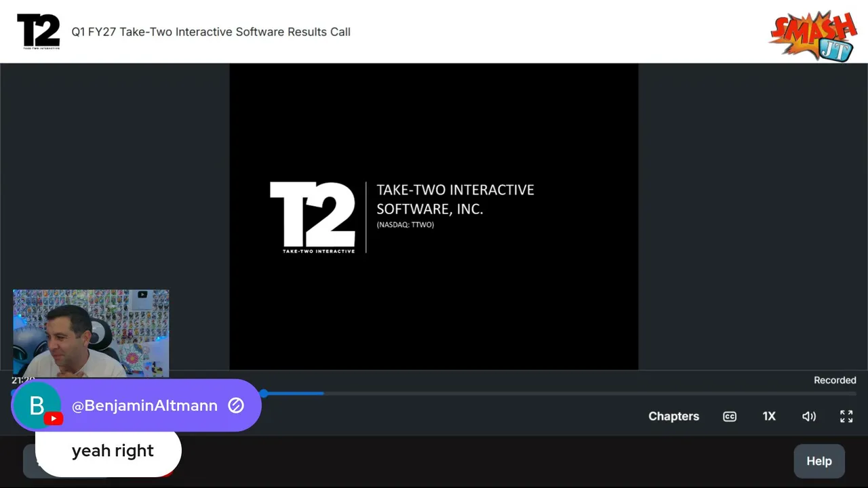Screen dimensions: 868x488
Task: Click the "Recorded" status label
Action: [835, 380]
